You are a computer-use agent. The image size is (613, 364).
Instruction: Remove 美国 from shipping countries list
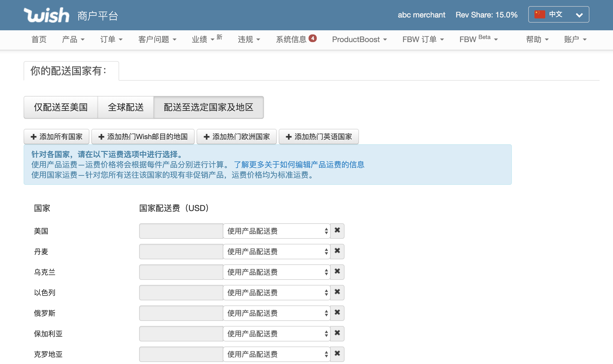[x=337, y=231]
